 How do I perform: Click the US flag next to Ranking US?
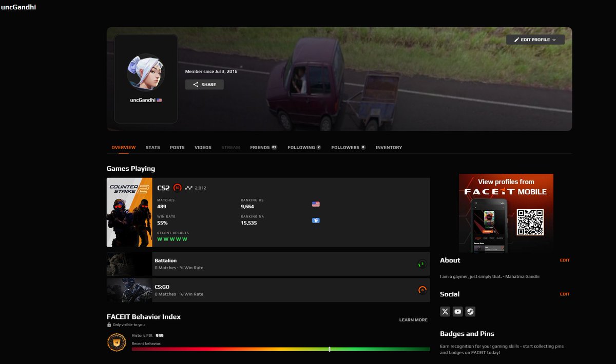click(316, 204)
